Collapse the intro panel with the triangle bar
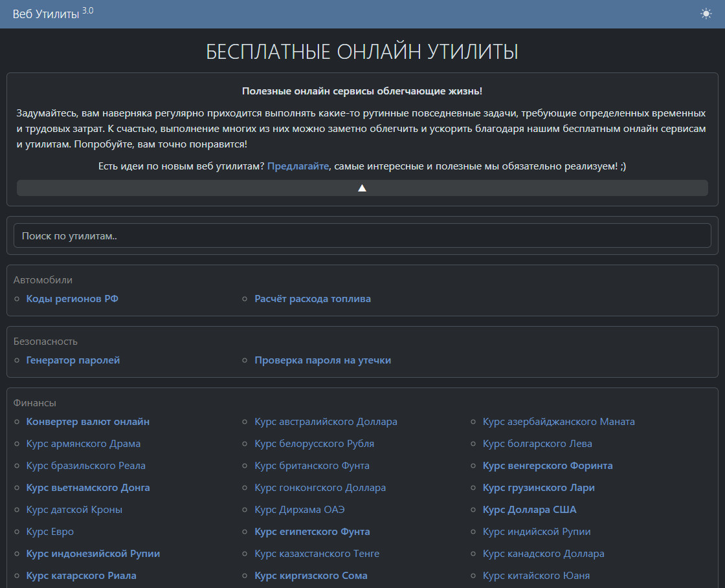The height and width of the screenshot is (588, 725). (362, 188)
